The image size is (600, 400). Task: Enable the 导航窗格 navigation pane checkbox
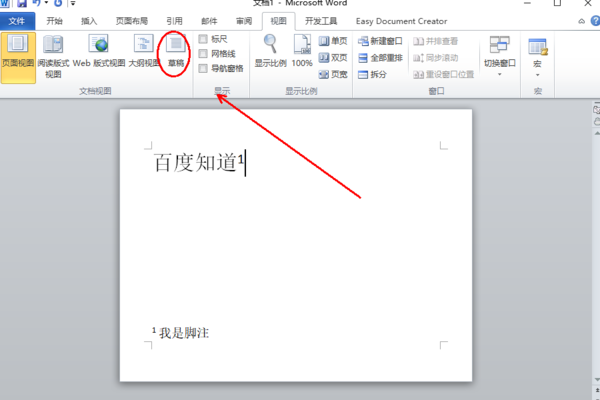click(x=203, y=69)
